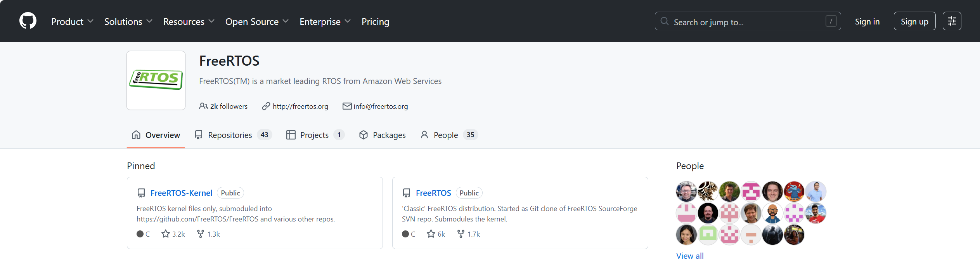Expand the Enterprise menu
The width and height of the screenshot is (980, 265).
point(325,22)
